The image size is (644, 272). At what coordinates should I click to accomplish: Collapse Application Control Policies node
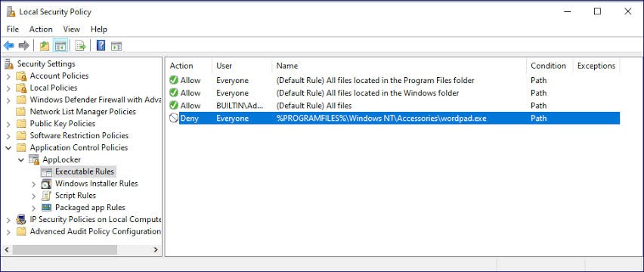coord(8,147)
